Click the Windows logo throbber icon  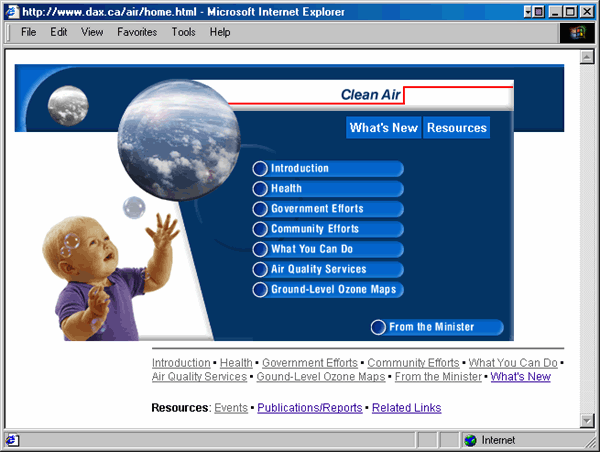pyautogui.click(x=578, y=33)
